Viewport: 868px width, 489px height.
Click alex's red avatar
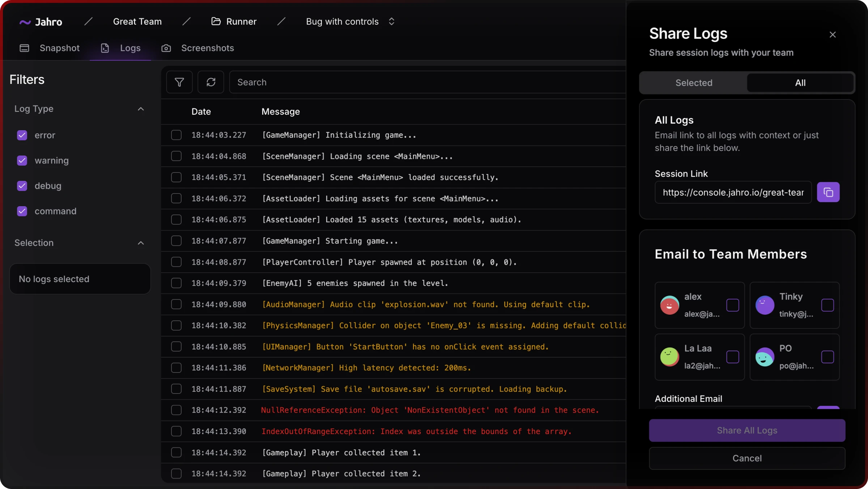pos(669,305)
